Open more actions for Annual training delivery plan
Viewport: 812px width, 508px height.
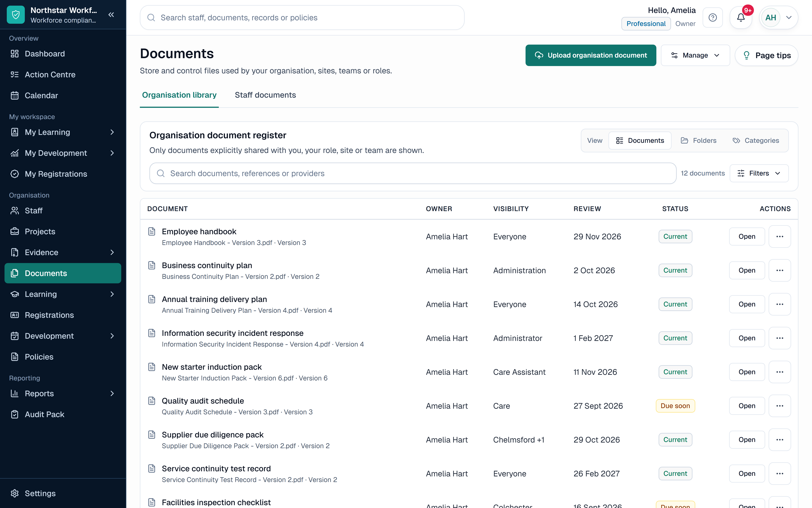(x=780, y=304)
